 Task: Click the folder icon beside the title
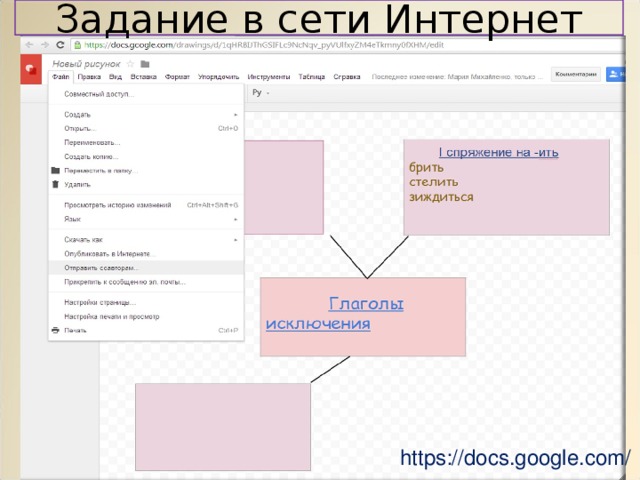click(145, 64)
